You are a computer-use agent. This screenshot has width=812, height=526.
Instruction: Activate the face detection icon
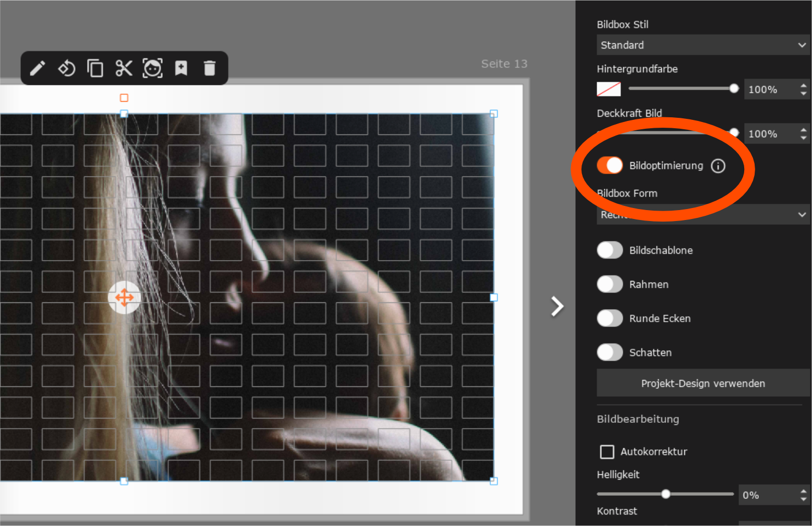[153, 68]
